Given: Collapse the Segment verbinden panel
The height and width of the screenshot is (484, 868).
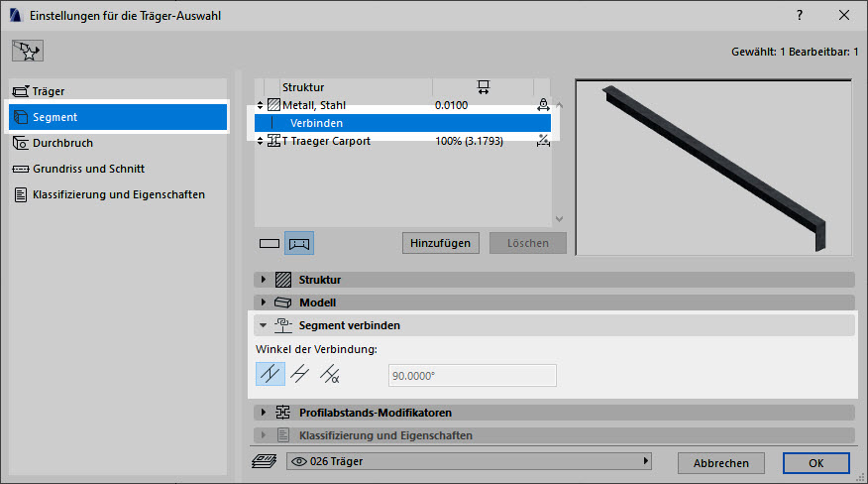Looking at the screenshot, I should (263, 325).
